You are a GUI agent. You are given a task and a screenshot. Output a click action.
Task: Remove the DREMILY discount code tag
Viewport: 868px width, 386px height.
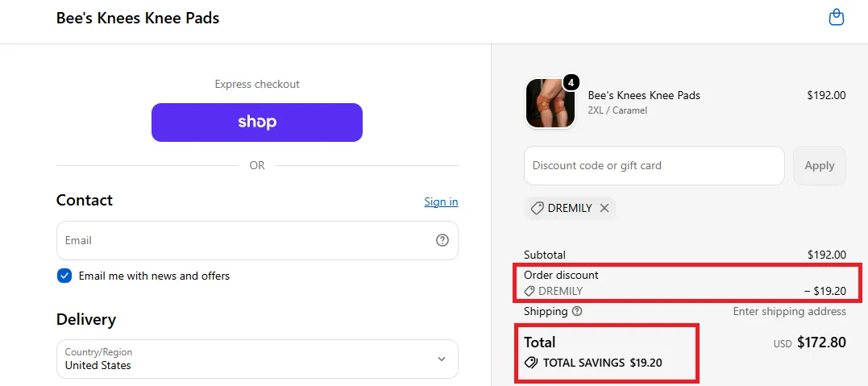coord(604,208)
